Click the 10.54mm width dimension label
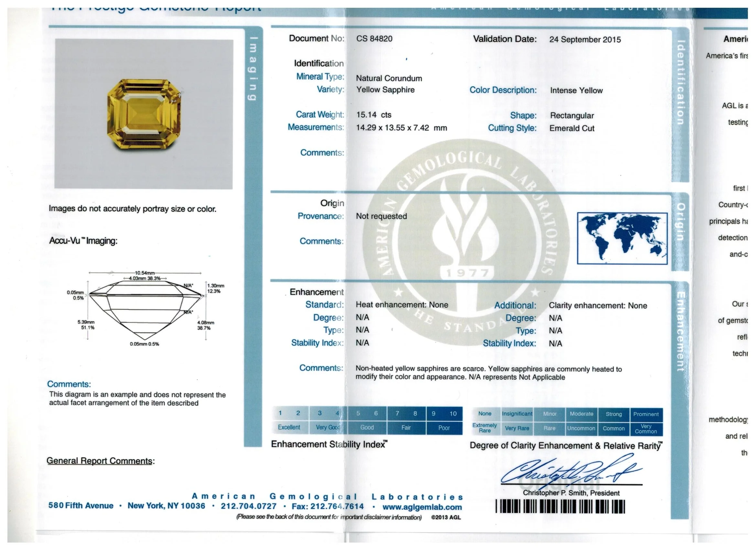This screenshot has width=756, height=550. pyautogui.click(x=145, y=273)
